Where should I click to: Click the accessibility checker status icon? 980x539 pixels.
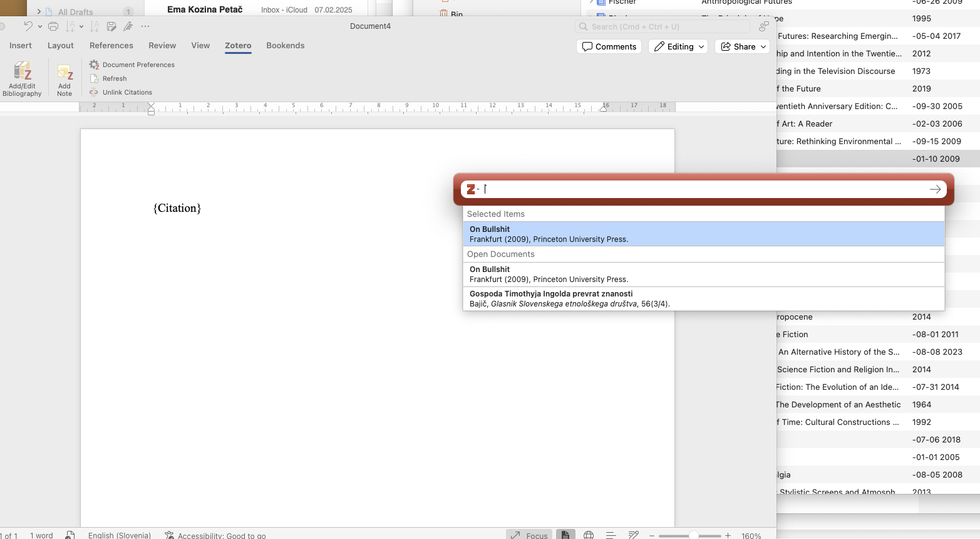(x=169, y=535)
